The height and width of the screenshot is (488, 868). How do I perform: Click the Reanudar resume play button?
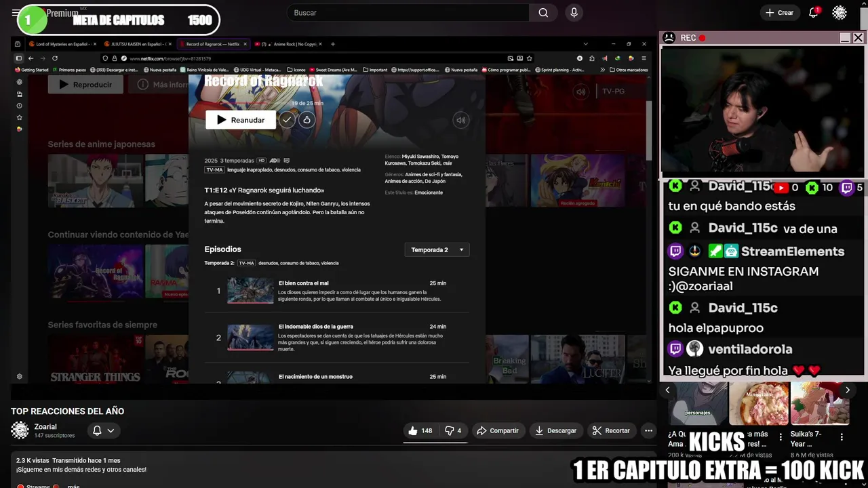pos(241,120)
